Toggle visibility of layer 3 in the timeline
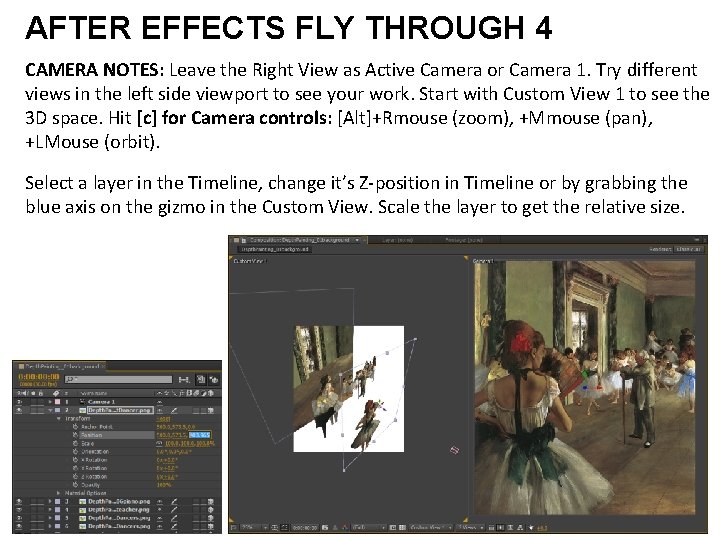 click(19, 501)
